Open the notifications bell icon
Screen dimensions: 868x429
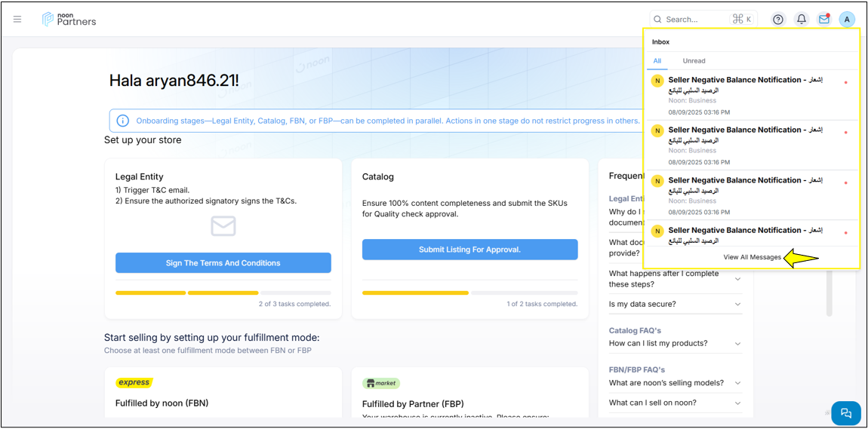(x=801, y=20)
